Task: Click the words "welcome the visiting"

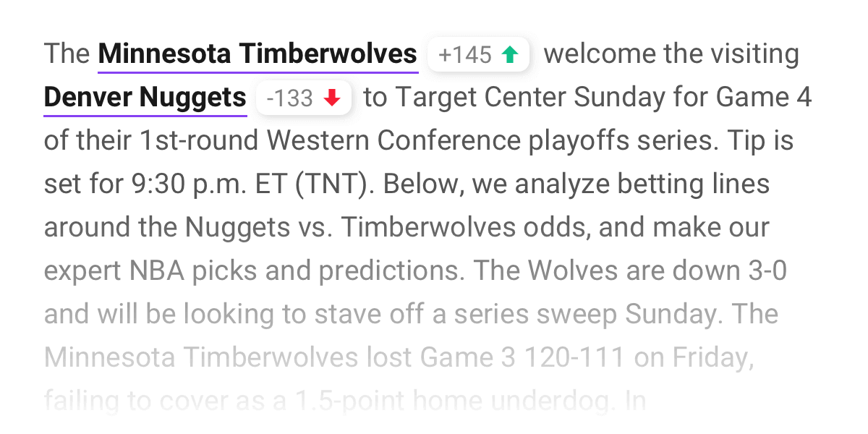Action: pyautogui.click(x=671, y=54)
